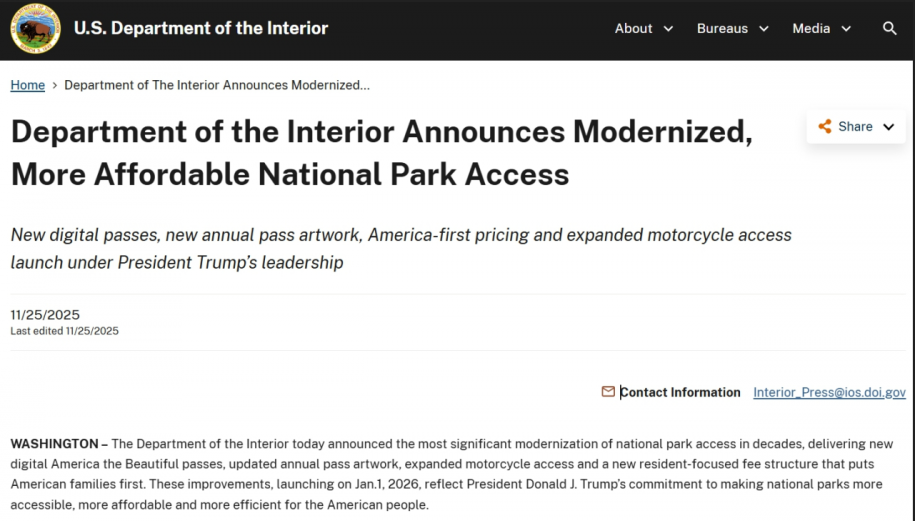915x521 pixels.
Task: Click the Contact Information label
Action: coord(681,393)
